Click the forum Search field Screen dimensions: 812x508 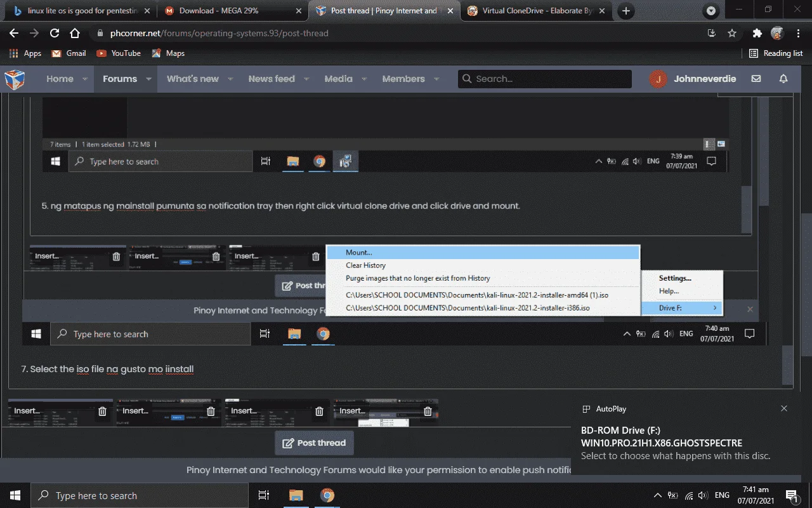[x=545, y=79]
